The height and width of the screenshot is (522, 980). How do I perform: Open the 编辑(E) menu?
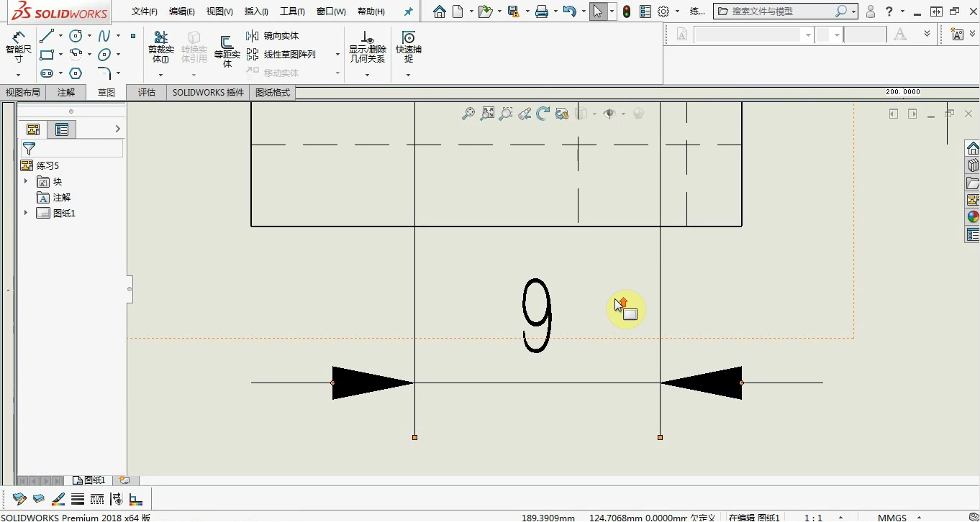click(x=182, y=12)
